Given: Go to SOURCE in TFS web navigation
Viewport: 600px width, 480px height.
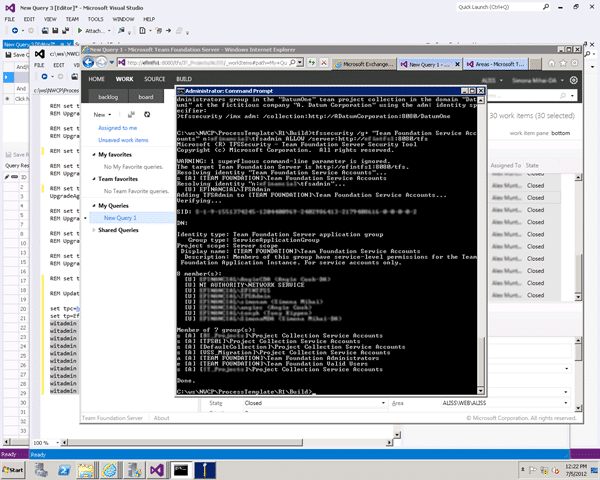Looking at the screenshot, I should tap(155, 79).
